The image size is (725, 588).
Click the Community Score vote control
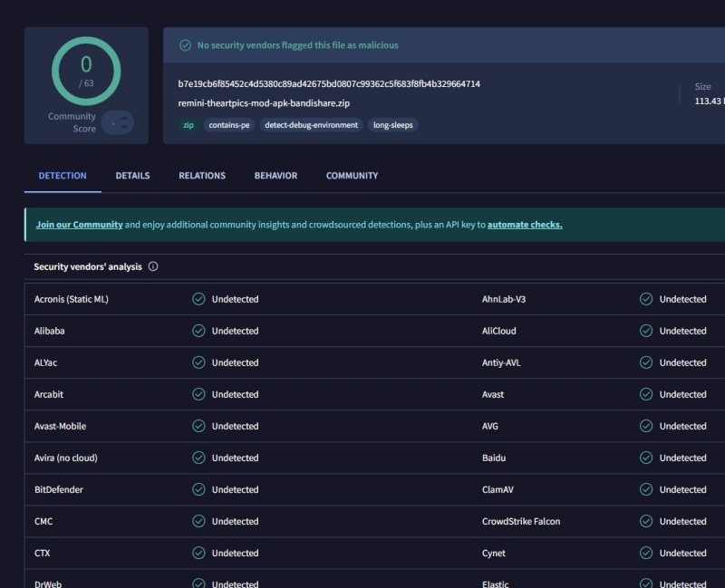pos(118,122)
